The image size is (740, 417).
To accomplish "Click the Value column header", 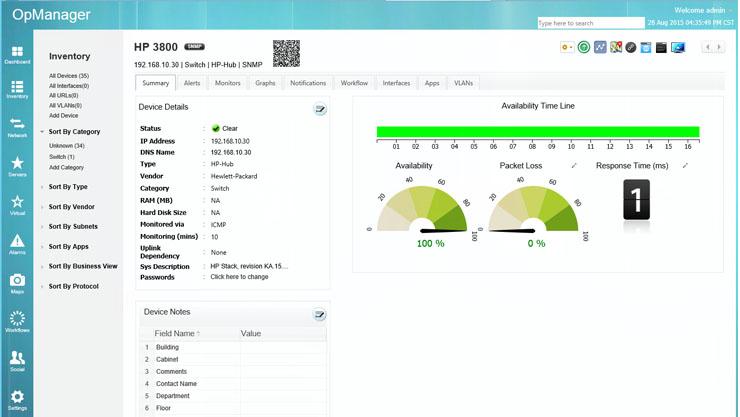I will pyautogui.click(x=283, y=334).
